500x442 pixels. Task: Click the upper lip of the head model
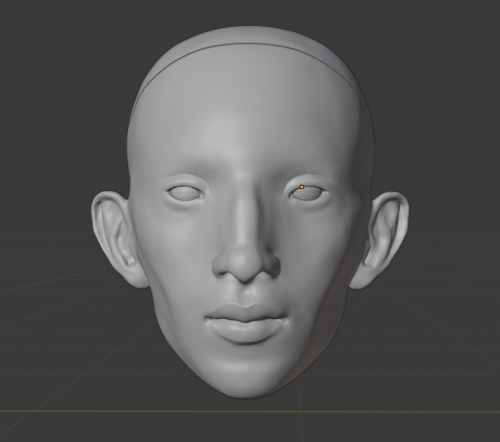(246, 313)
